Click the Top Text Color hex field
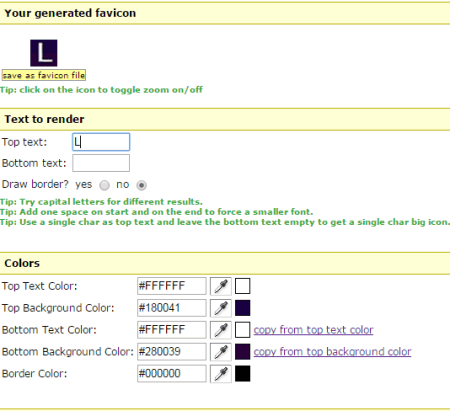 (x=172, y=286)
